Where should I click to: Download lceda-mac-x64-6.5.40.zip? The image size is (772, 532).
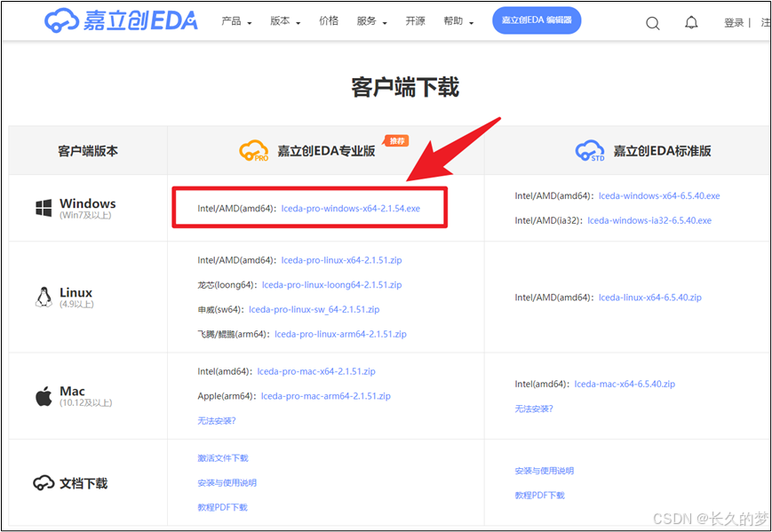click(625, 384)
